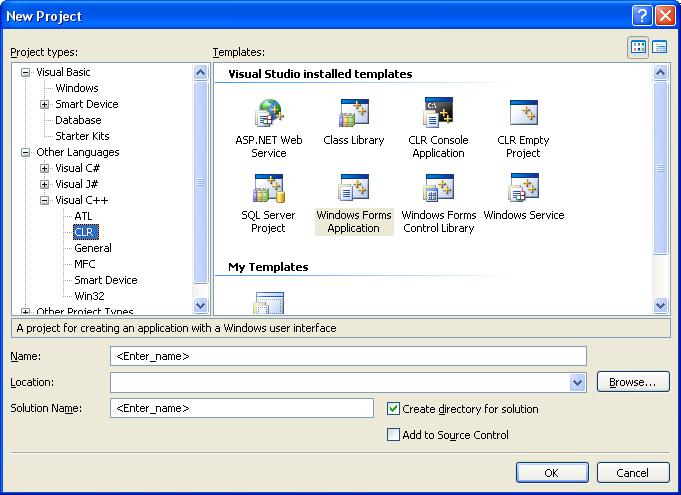Select ATL under Visual C++
This screenshot has height=495, width=681.
[x=83, y=216]
